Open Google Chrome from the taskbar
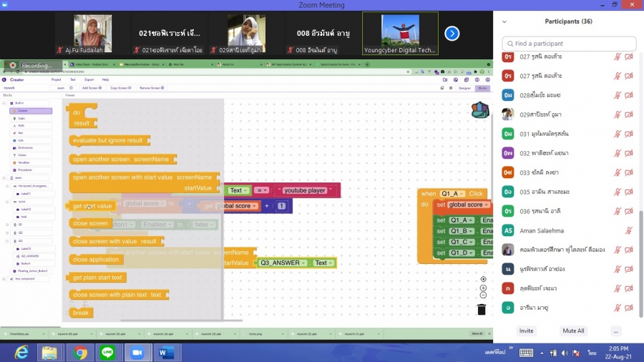 [80, 353]
